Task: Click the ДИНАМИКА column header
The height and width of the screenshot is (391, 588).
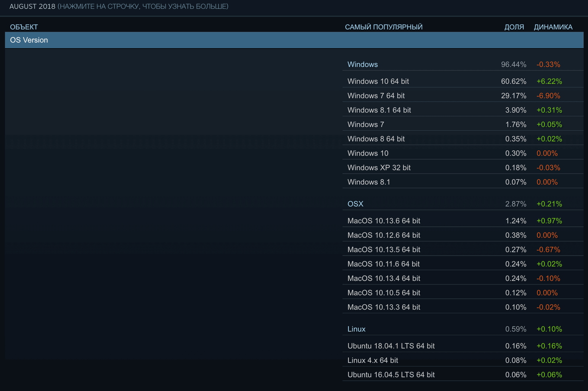Action: [x=553, y=27]
